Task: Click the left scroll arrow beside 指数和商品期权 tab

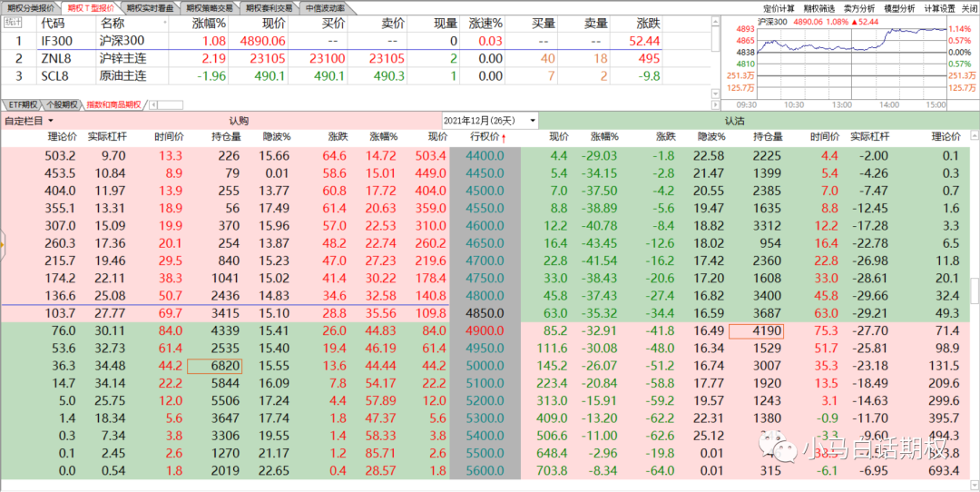Action: pyautogui.click(x=152, y=104)
